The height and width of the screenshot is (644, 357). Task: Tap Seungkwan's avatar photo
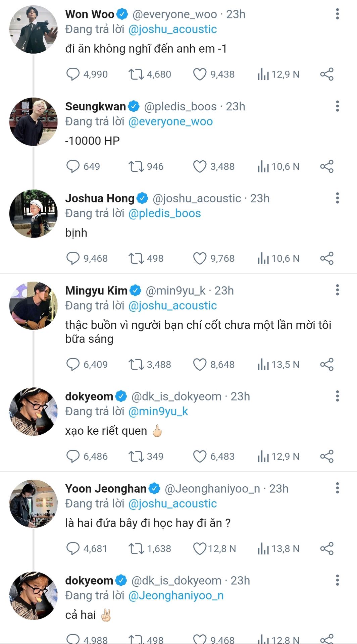(x=33, y=121)
